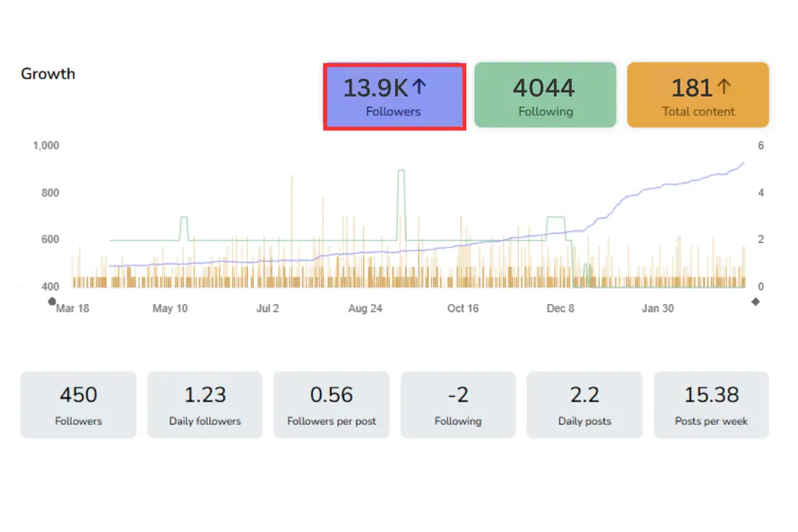Click the Mar 18 axis label
This screenshot has height=532, width=798.
coord(72,309)
